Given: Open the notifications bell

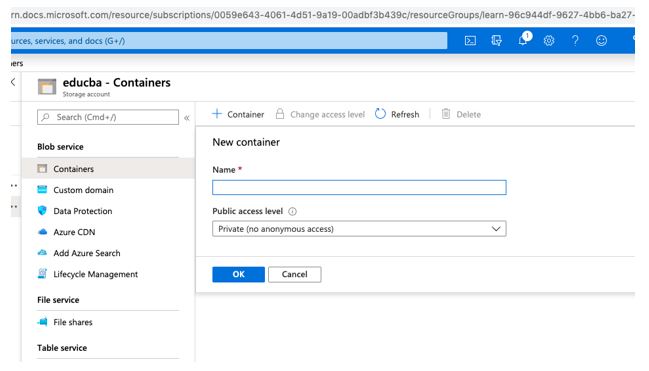Looking at the screenshot, I should point(524,40).
